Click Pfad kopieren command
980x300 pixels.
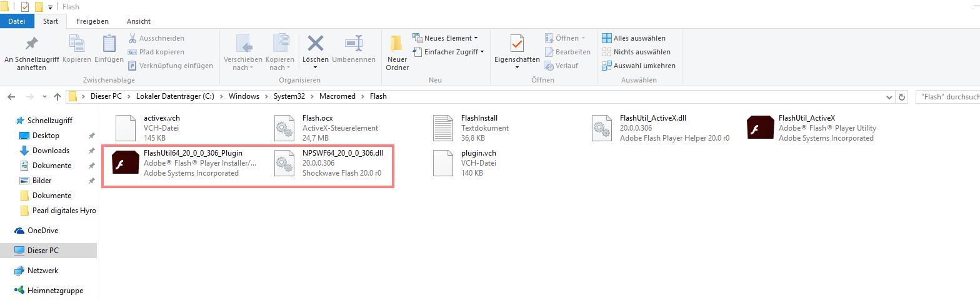[156, 52]
